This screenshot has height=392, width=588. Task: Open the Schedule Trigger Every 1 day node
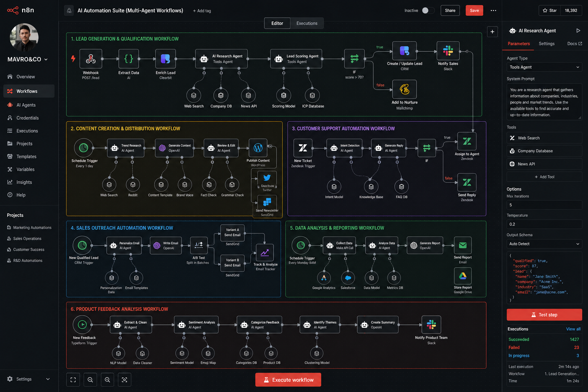(x=84, y=148)
